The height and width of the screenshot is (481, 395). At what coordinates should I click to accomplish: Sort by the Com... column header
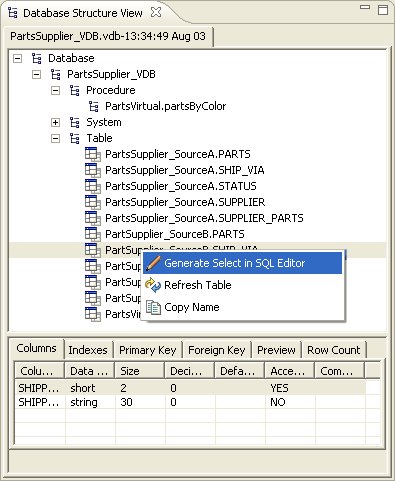[x=339, y=371]
